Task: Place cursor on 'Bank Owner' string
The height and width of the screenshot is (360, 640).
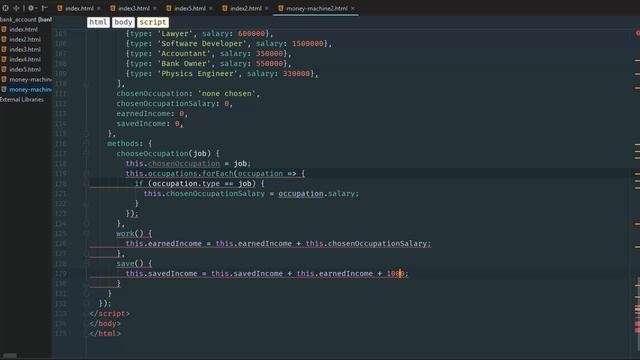Action: [x=184, y=64]
